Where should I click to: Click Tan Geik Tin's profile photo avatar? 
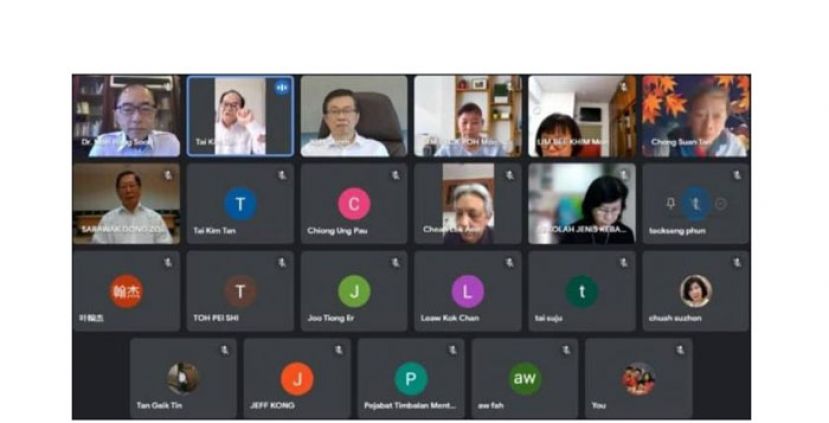tap(183, 379)
